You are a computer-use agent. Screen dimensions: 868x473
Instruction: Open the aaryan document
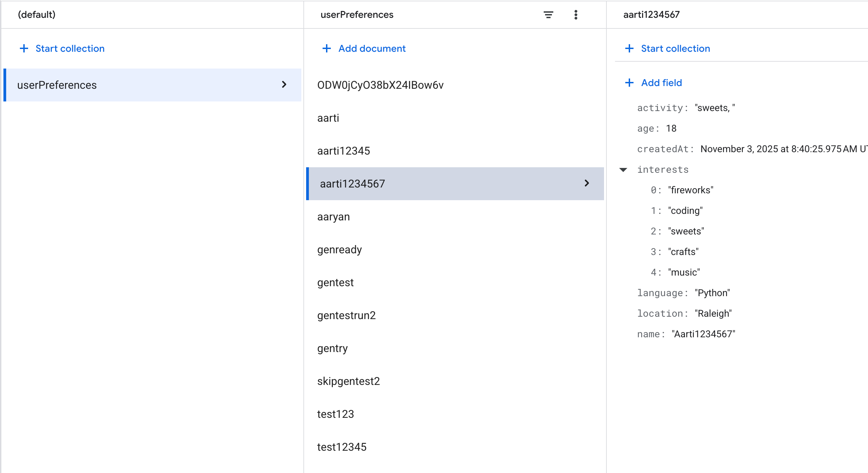tap(334, 217)
